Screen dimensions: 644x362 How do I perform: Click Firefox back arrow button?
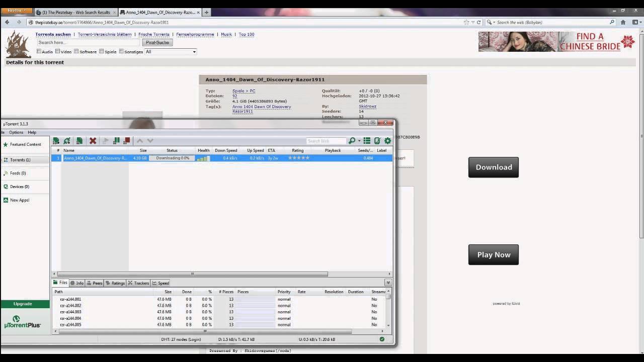click(7, 22)
